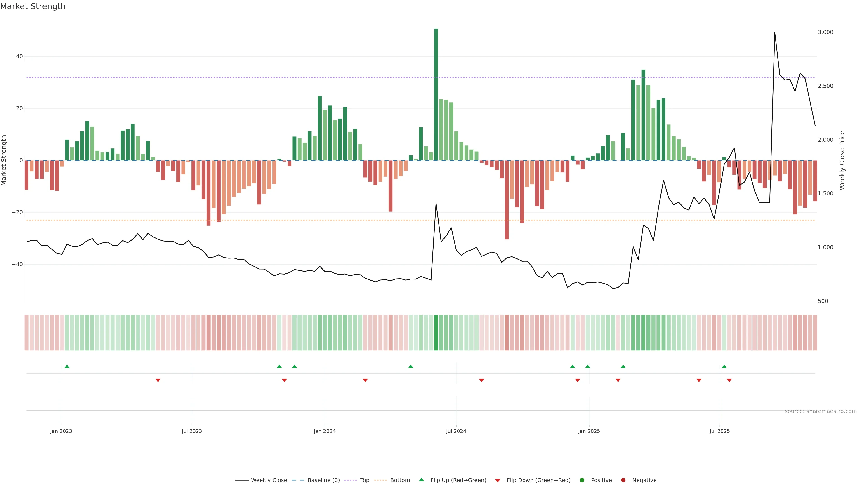Click the last red flip-down marker after Jul 2025
The image size is (868, 488).
point(729,380)
